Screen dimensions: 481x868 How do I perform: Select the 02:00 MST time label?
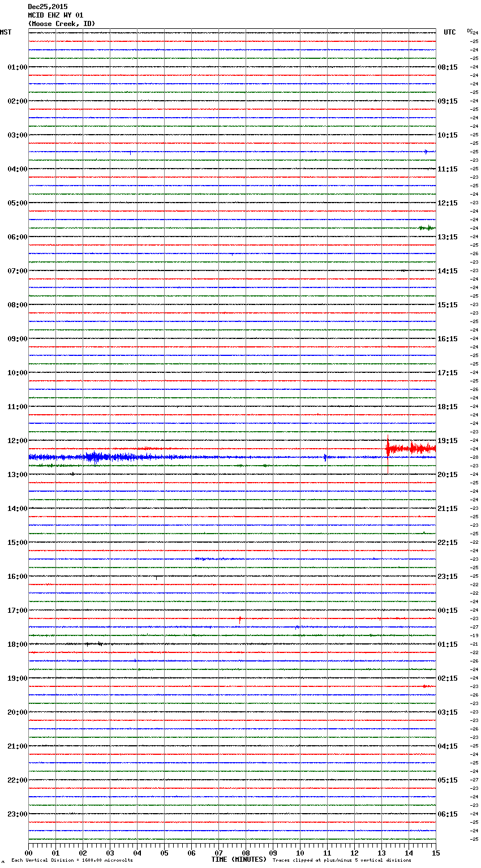tap(18, 101)
